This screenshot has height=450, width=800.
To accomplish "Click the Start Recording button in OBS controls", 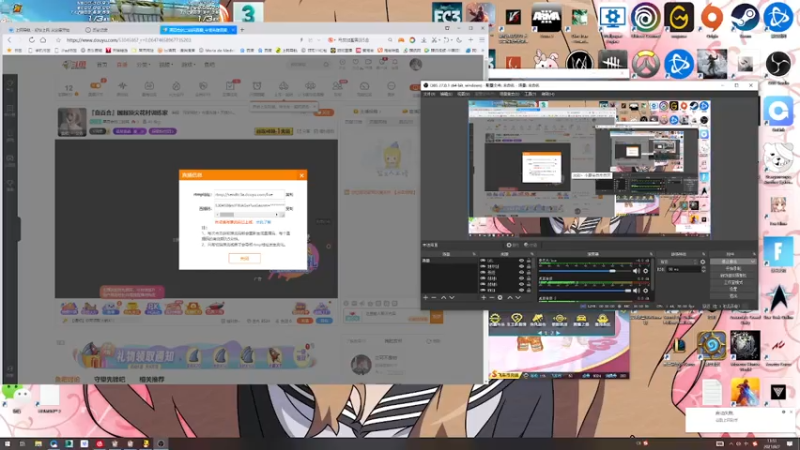I will click(x=732, y=268).
